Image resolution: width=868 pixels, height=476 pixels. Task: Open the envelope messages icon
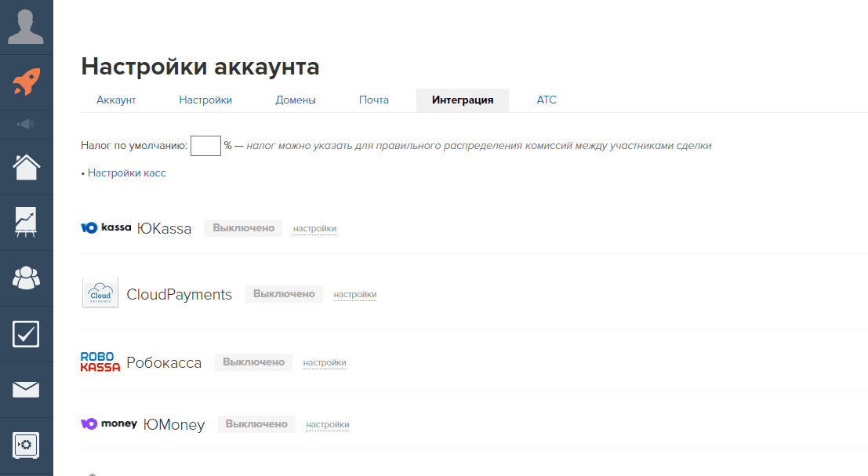pos(26,389)
